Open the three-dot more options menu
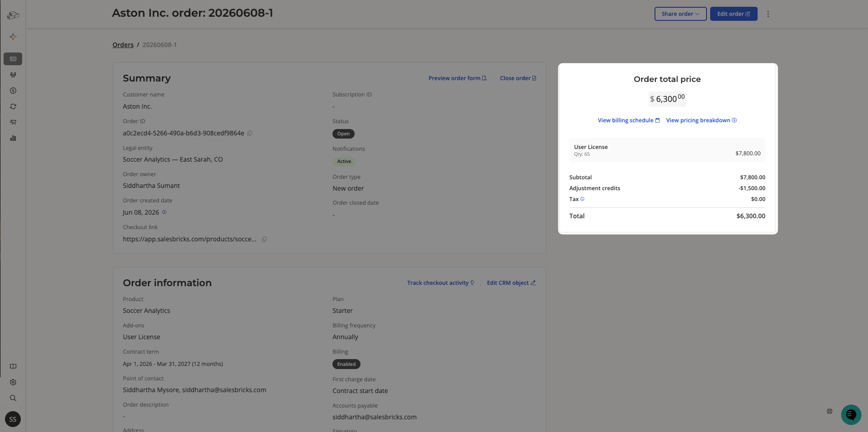 (768, 14)
